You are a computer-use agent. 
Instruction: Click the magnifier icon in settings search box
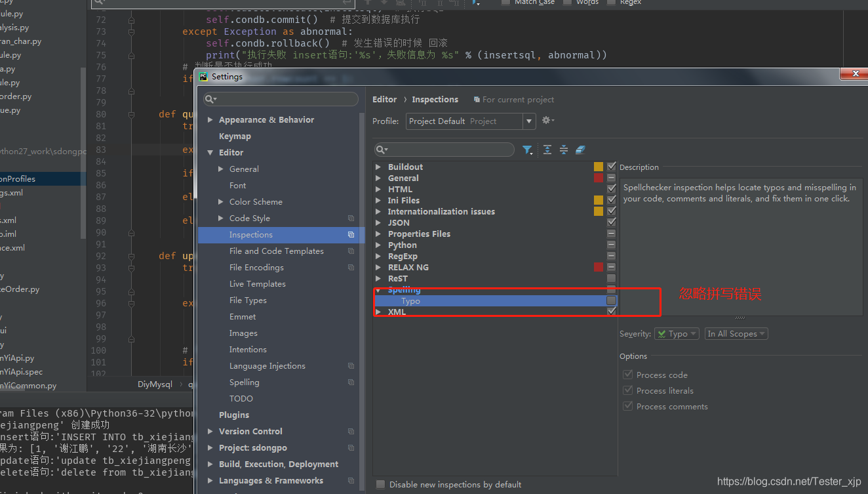click(x=210, y=99)
